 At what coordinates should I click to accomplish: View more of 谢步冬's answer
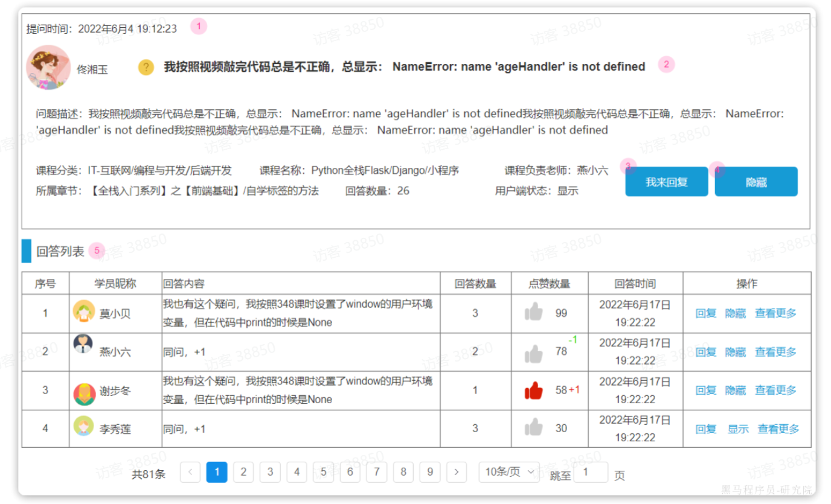point(776,391)
